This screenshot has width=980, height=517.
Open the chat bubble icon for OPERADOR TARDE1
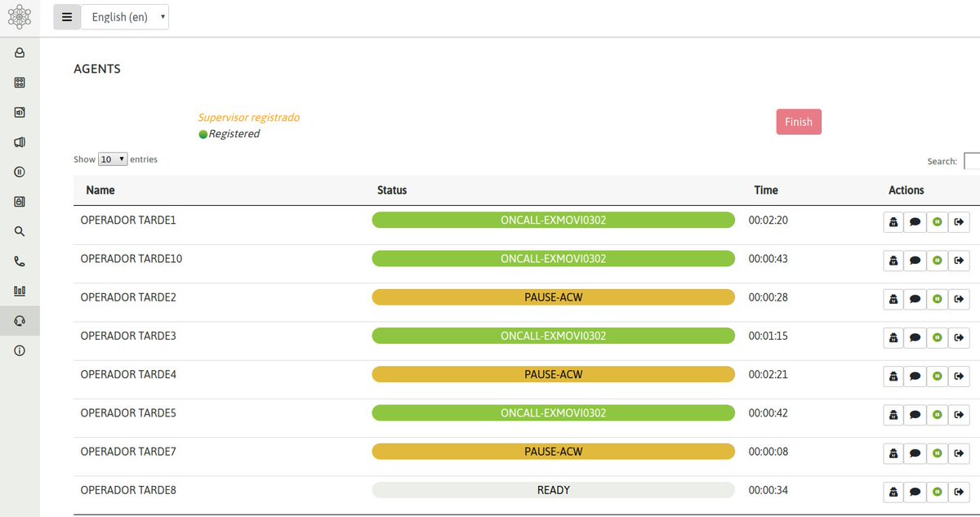point(915,222)
